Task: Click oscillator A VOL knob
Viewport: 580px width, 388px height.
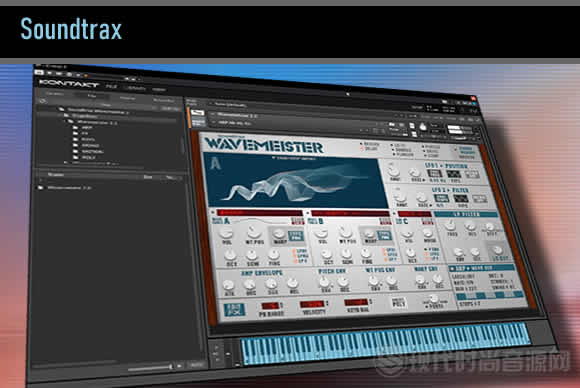Action: (x=226, y=234)
